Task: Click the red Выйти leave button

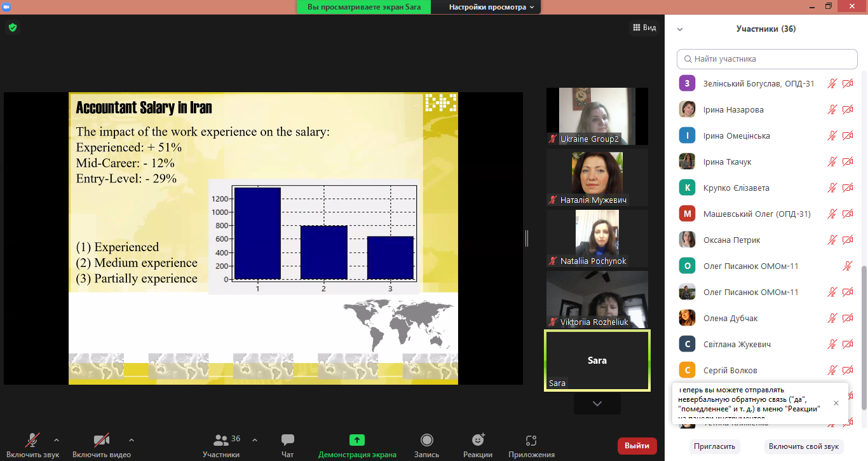Action: (x=637, y=446)
